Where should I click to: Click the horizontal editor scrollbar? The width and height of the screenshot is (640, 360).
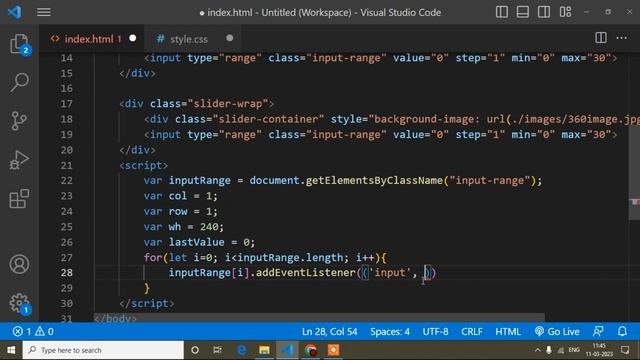[319, 318]
